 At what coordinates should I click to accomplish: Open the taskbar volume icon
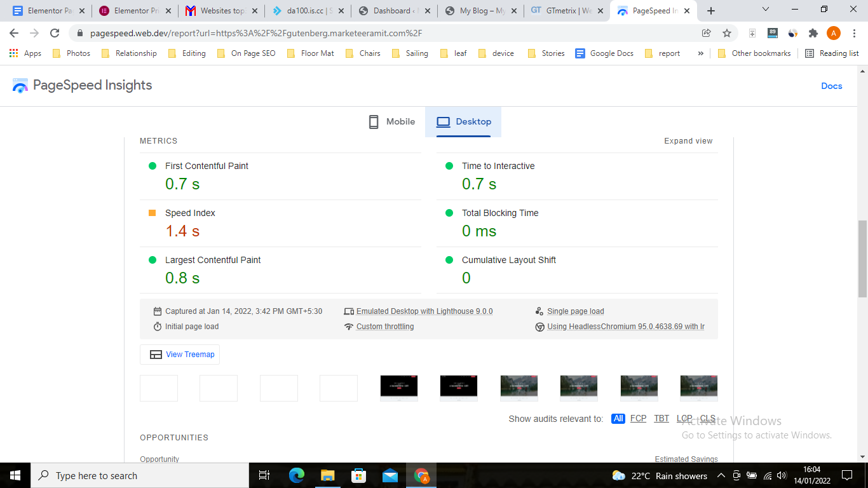[782, 475]
